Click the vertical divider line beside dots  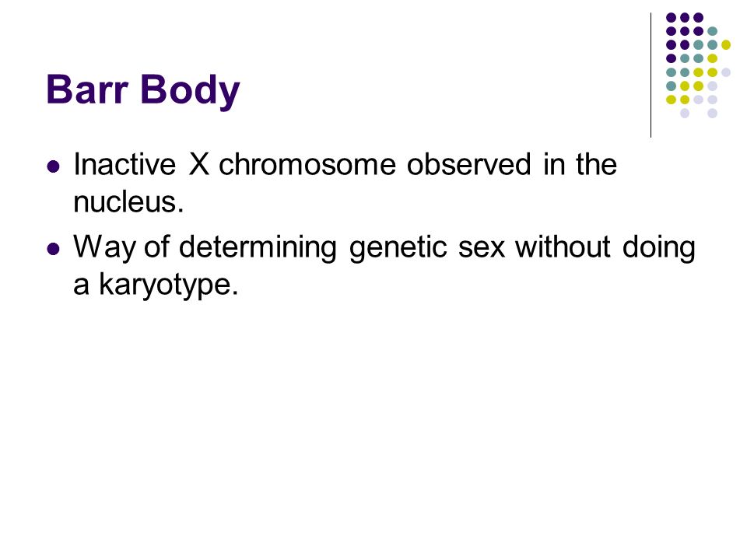pyautogui.click(x=651, y=75)
